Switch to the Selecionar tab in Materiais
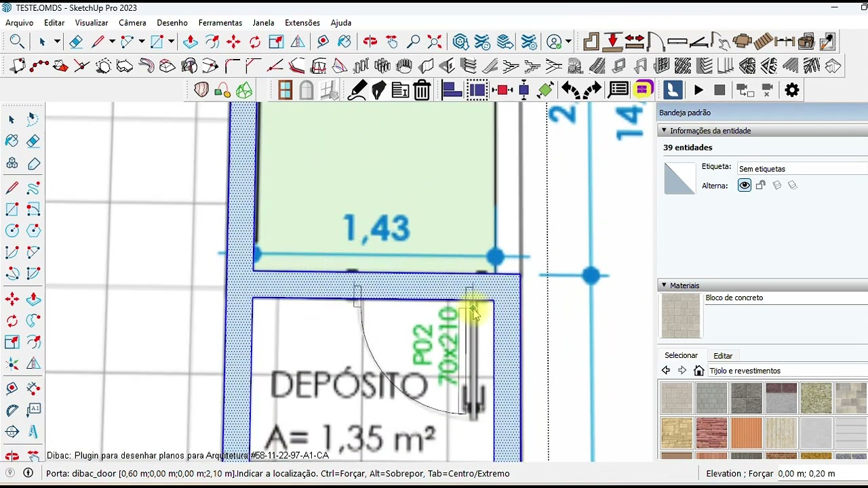The height and width of the screenshot is (488, 868). tap(681, 355)
